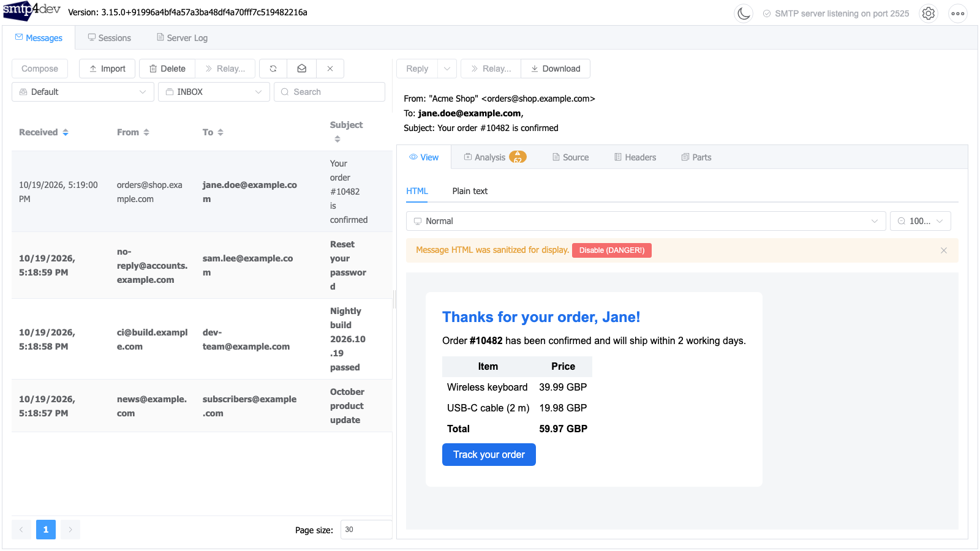Image resolution: width=980 pixels, height=551 pixels.
Task: Open the INBOX folder dropdown
Action: click(x=214, y=92)
